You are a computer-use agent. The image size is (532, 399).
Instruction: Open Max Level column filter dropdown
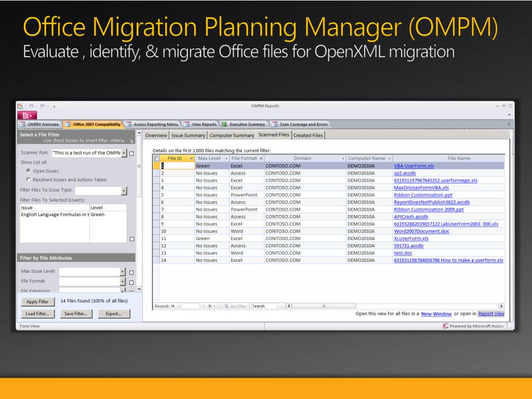coord(227,158)
